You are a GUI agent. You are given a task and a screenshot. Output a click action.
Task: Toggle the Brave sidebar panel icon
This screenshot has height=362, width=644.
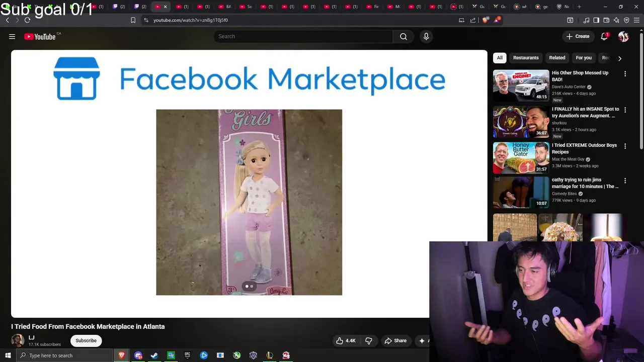(x=596, y=20)
